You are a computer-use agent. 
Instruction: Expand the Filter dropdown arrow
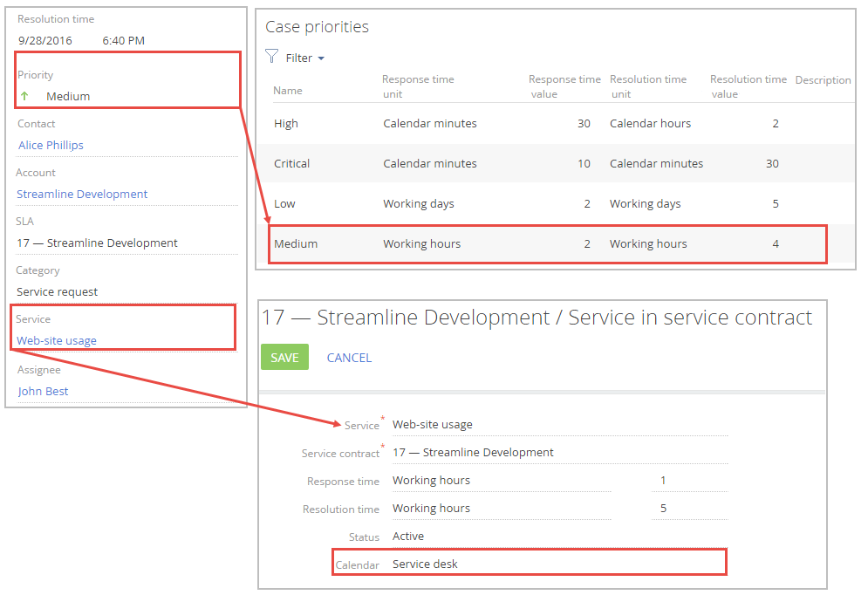pos(321,58)
